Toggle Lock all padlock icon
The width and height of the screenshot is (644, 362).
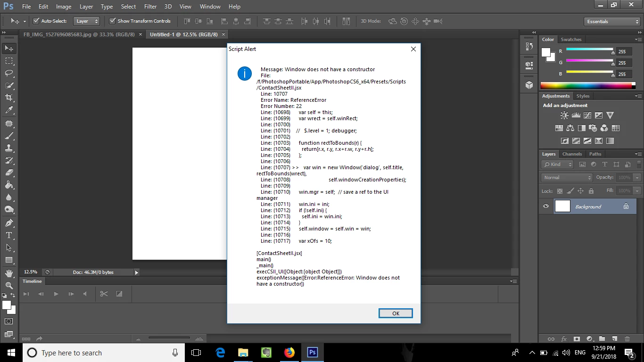[x=591, y=191]
